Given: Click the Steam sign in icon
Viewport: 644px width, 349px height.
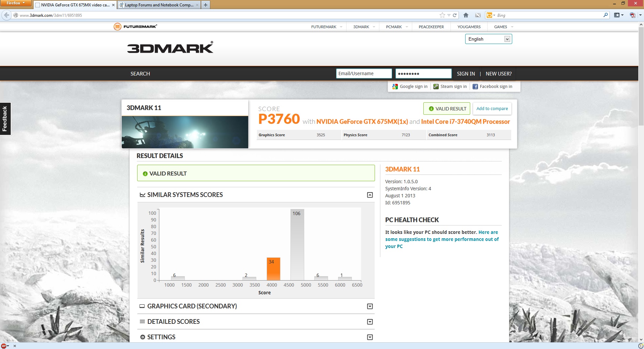Looking at the screenshot, I should (x=436, y=87).
